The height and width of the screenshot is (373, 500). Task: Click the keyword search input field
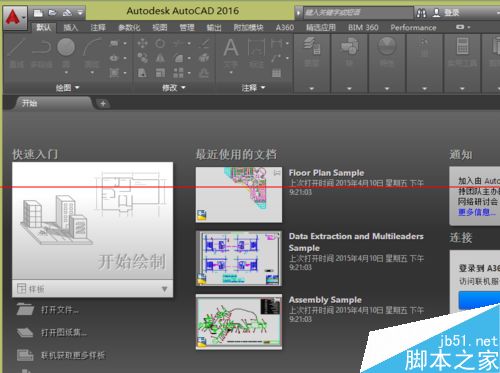point(357,13)
